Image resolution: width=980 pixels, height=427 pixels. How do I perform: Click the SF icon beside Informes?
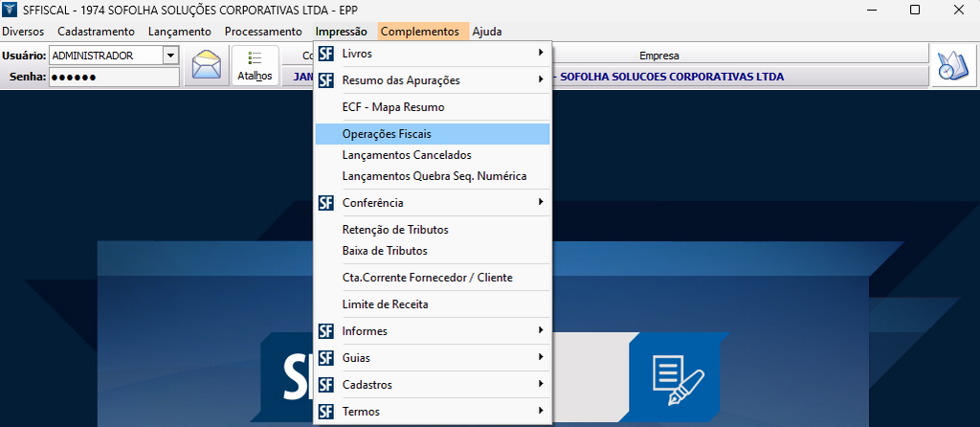pyautogui.click(x=326, y=331)
